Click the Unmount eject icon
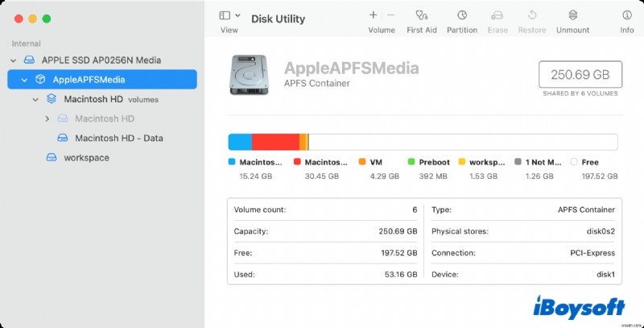 (x=573, y=15)
